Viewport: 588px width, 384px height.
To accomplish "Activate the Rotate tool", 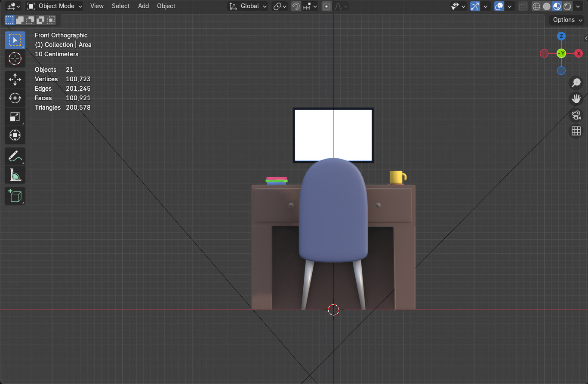I will click(15, 98).
